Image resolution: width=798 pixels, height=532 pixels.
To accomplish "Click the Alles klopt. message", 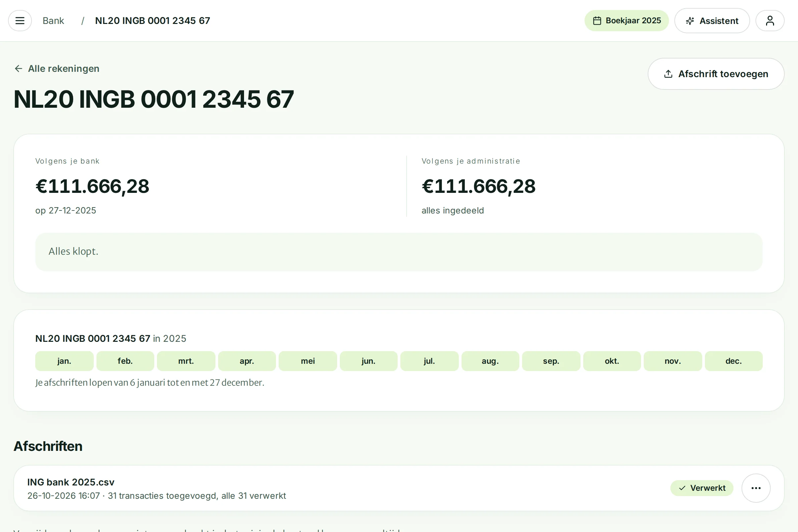I will coord(399,252).
